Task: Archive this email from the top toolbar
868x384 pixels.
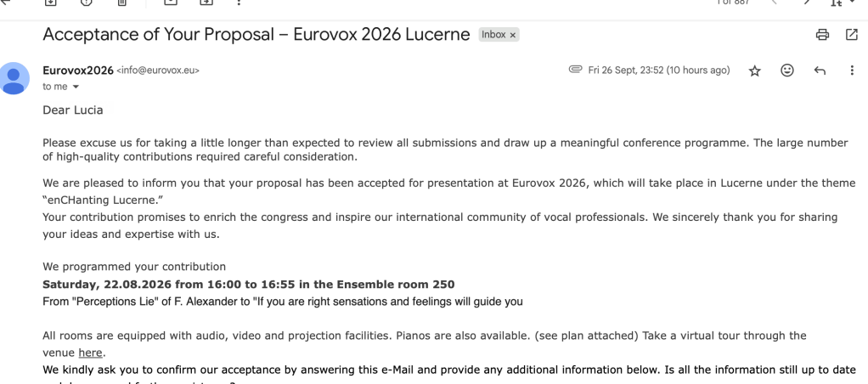Action: click(50, 3)
